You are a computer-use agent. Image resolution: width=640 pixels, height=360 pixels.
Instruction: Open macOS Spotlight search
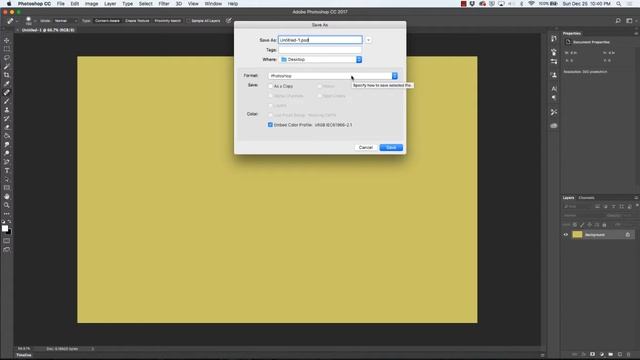point(619,4)
